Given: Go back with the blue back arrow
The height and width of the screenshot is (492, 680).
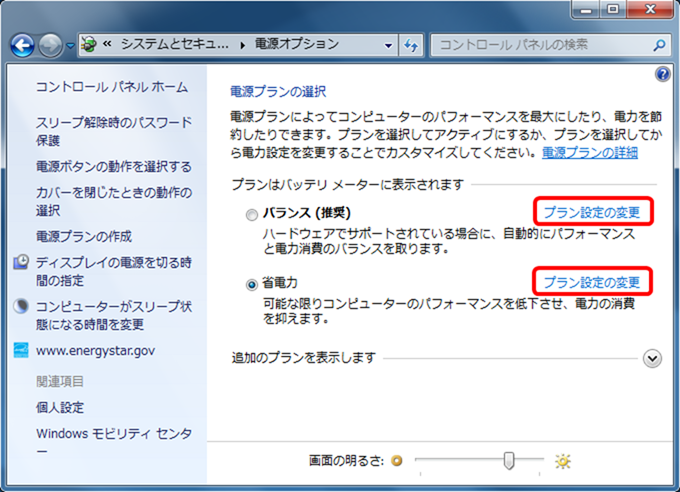Looking at the screenshot, I should [x=22, y=45].
